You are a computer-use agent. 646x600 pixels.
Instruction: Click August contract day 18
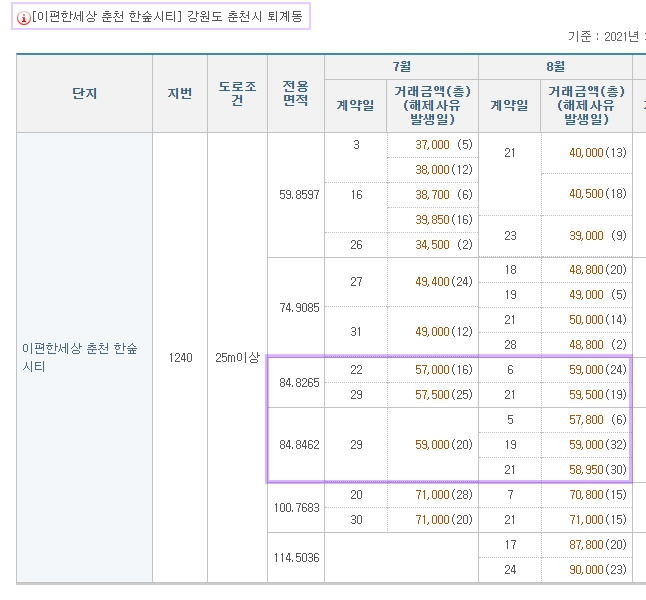(x=510, y=270)
